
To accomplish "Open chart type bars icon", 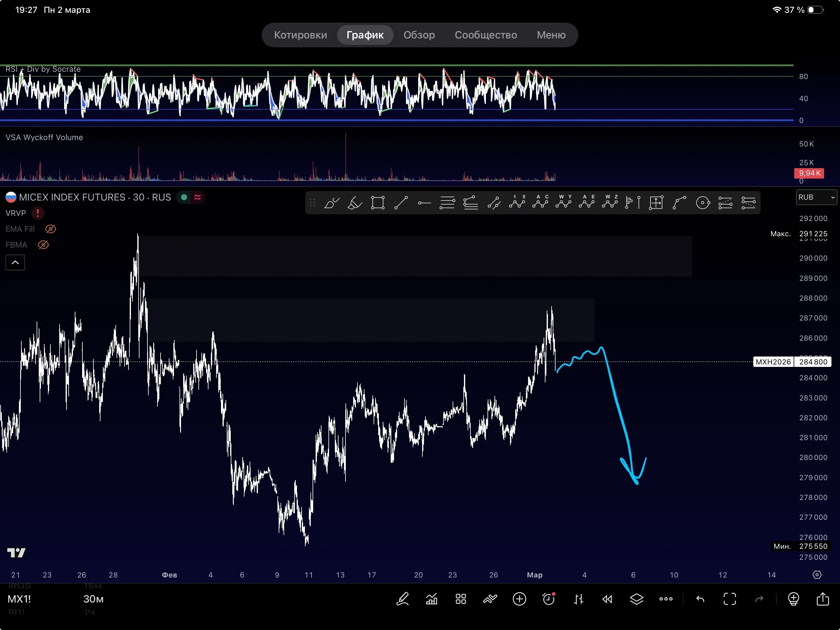I will pyautogui.click(x=578, y=599).
